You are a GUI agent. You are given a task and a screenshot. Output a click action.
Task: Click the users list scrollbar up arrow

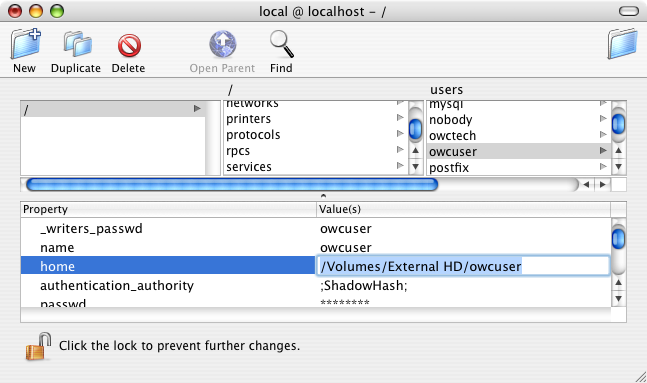tap(618, 151)
